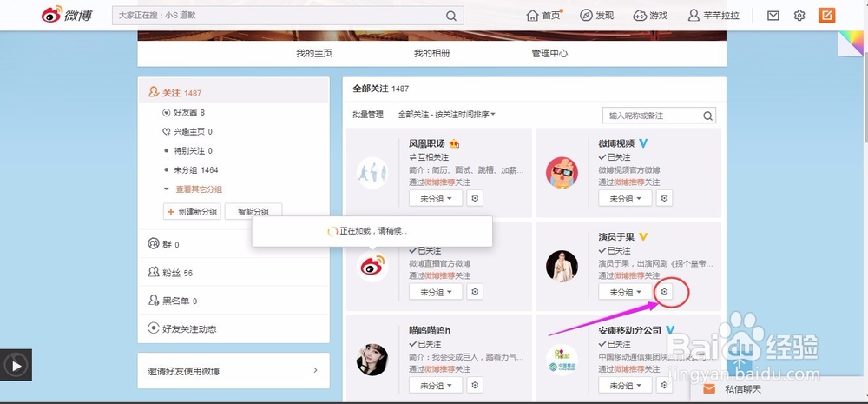This screenshot has height=404, width=868.
Task: Switch to 管理中心 tab
Action: click(549, 54)
